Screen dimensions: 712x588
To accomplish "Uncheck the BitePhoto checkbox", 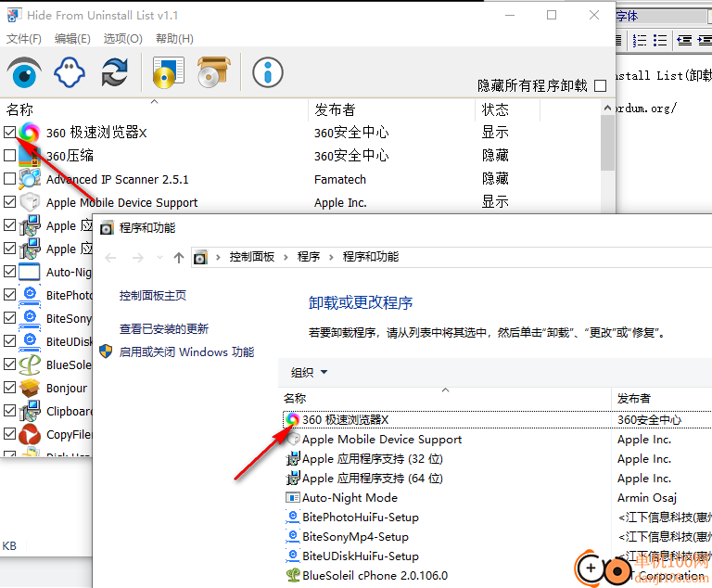I will [x=9, y=294].
